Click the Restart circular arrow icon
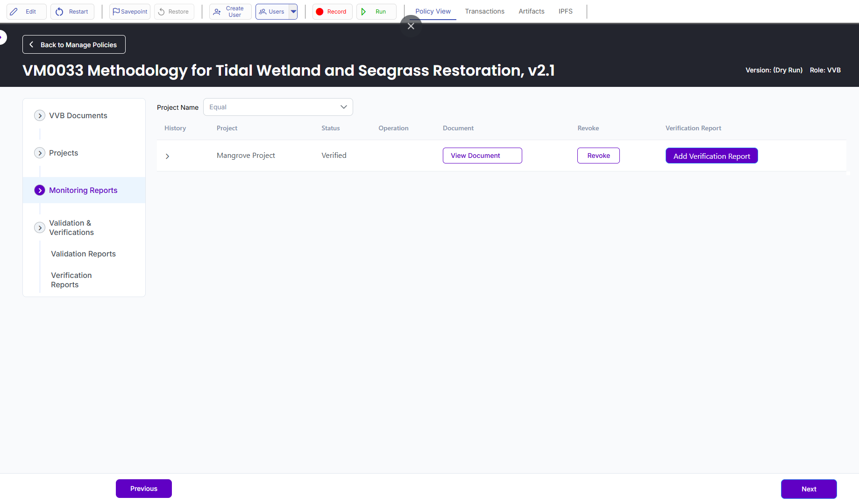The width and height of the screenshot is (859, 504). click(x=59, y=12)
